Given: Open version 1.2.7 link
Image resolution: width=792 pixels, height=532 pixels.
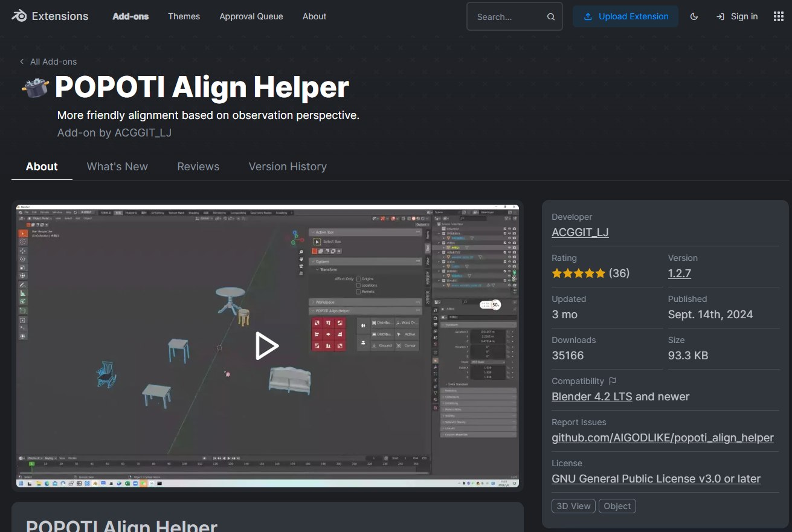Looking at the screenshot, I should coord(680,274).
